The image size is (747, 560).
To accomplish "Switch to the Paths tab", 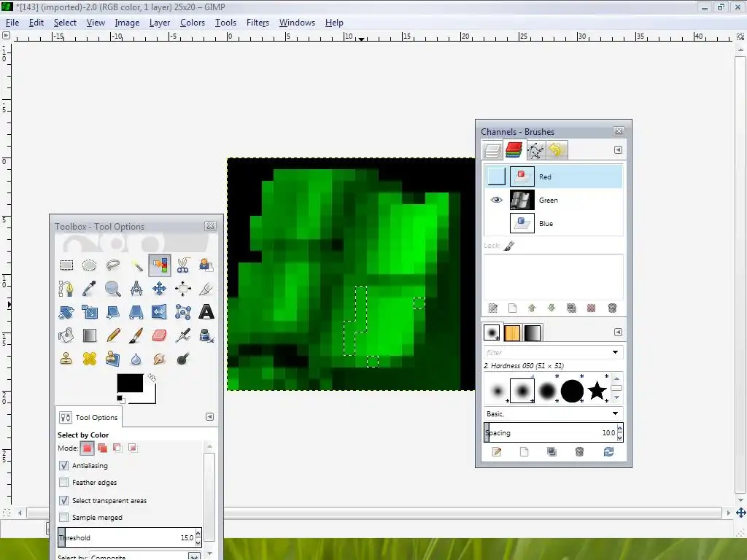I will point(535,150).
